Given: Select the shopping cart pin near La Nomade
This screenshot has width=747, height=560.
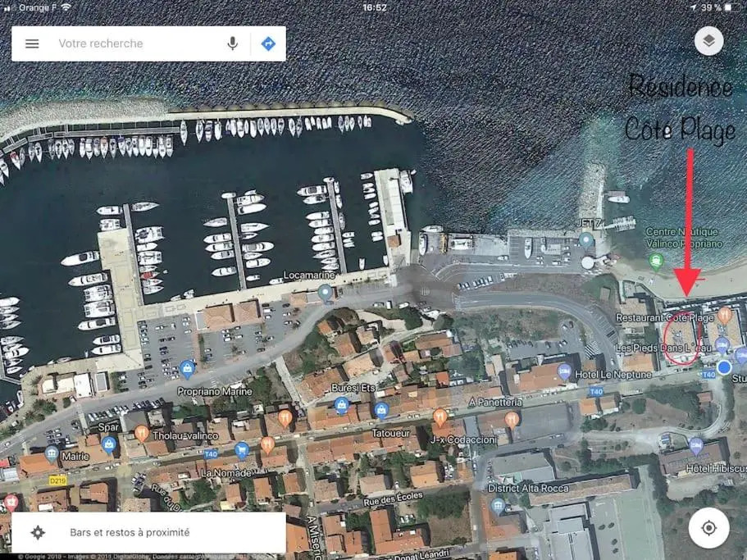Looking at the screenshot, I should [242, 450].
